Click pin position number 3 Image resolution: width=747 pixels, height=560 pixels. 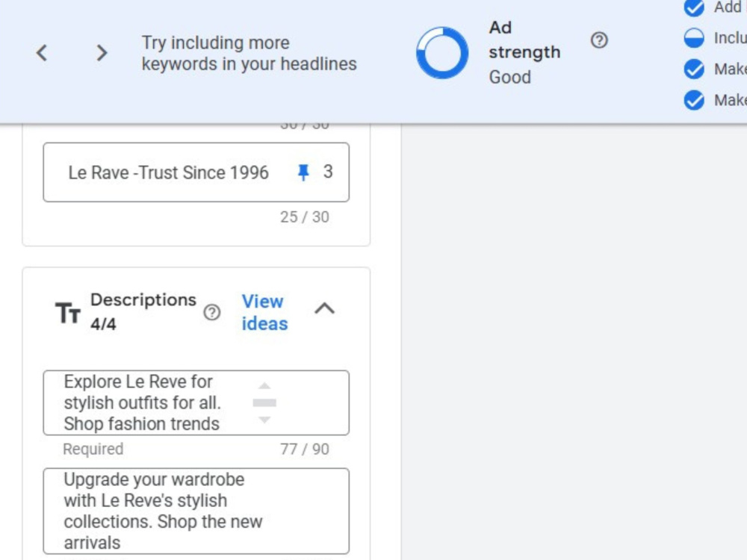click(328, 172)
